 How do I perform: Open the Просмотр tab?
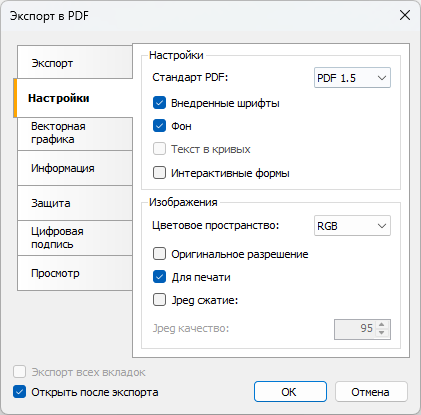pos(75,273)
